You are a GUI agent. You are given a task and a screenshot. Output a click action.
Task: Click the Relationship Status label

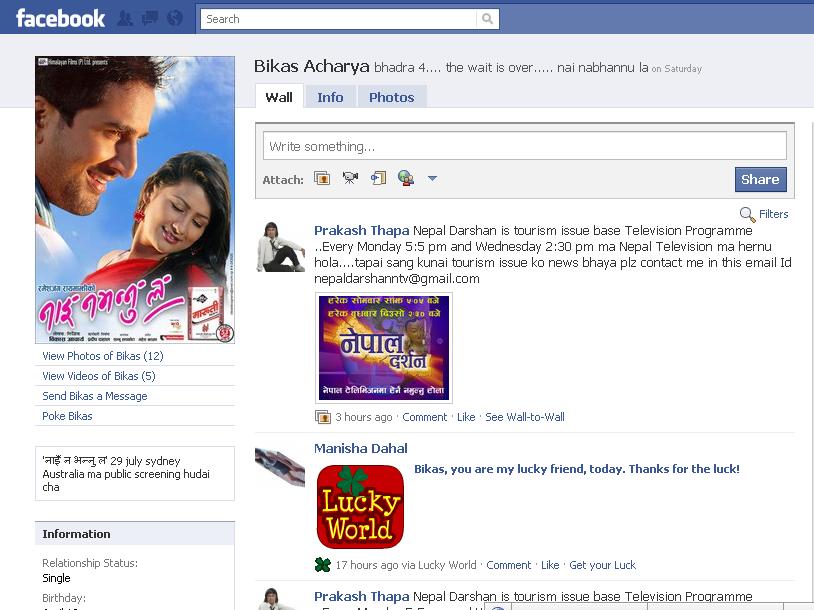point(90,563)
